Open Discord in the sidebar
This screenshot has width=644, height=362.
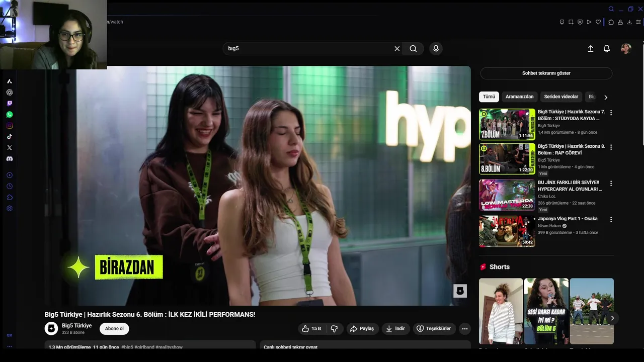9,159
